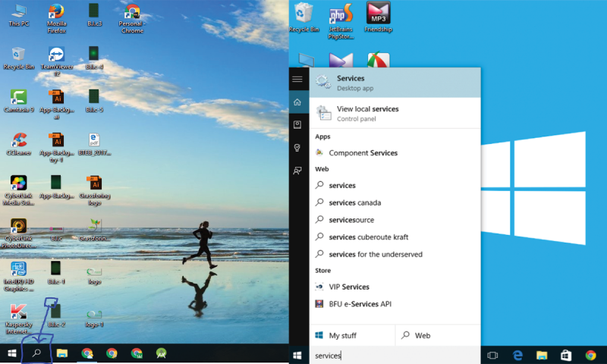Image resolution: width=607 pixels, height=364 pixels.
Task: Open Start button beside the services search box
Action: tap(297, 355)
